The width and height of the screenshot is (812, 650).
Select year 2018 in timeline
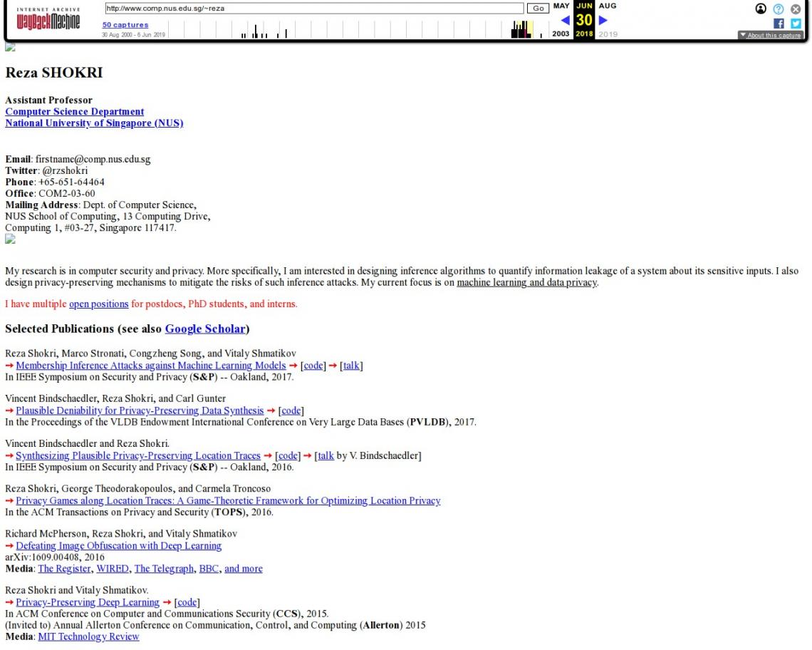[x=584, y=33]
